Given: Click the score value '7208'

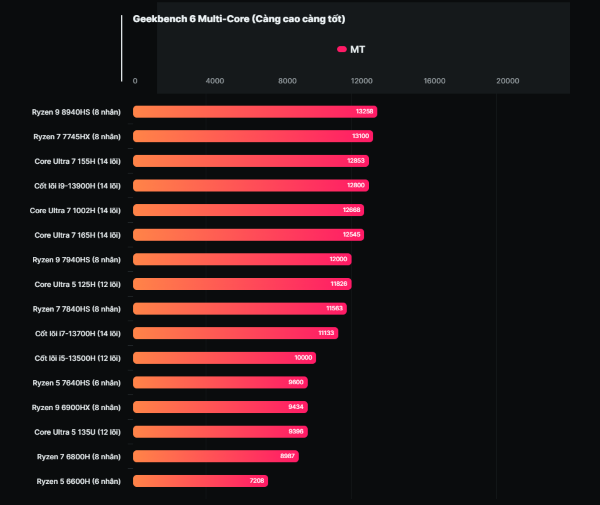Looking at the screenshot, I should click(257, 481).
